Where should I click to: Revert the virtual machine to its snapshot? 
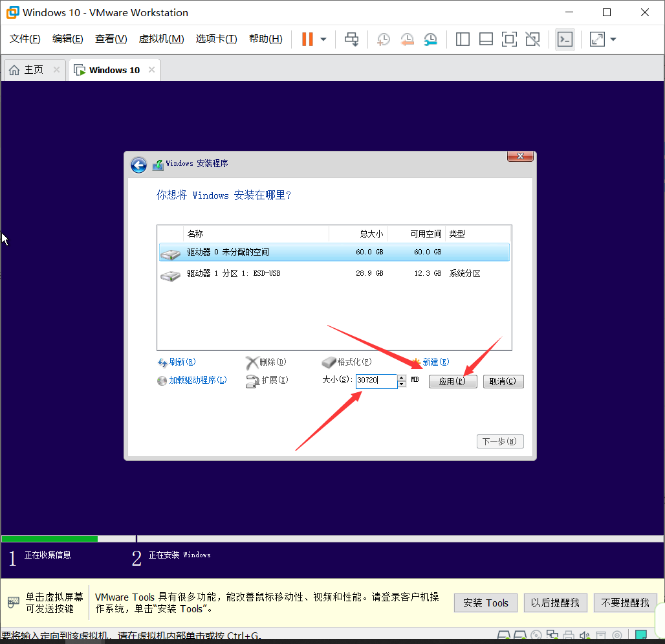pyautogui.click(x=407, y=39)
